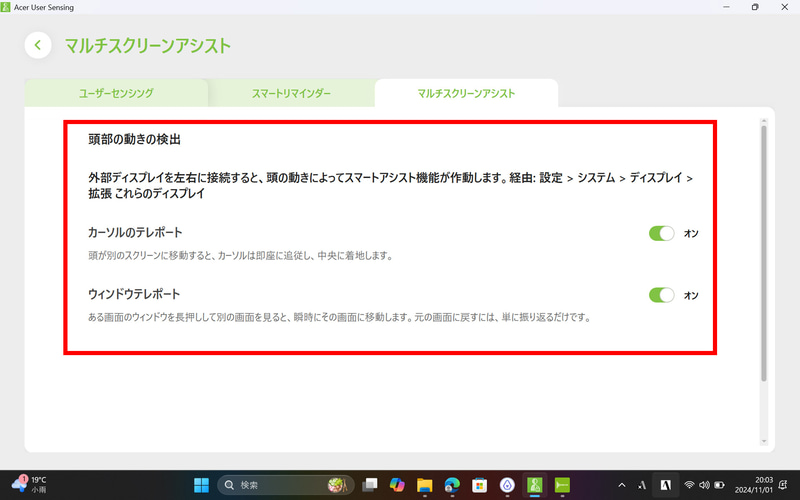Open Task View from the taskbar

[369, 485]
